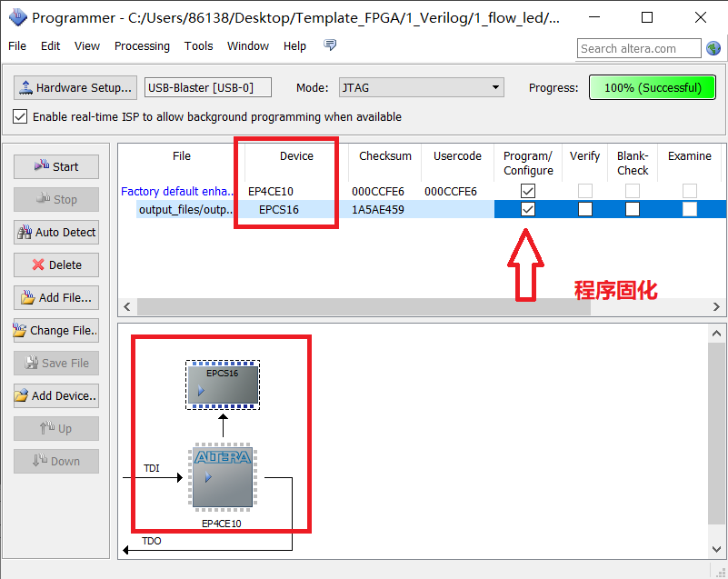Screen dimensions: 728x579
Task: Uncheck Program/Configure for EPCS16 row
Action: 528,209
